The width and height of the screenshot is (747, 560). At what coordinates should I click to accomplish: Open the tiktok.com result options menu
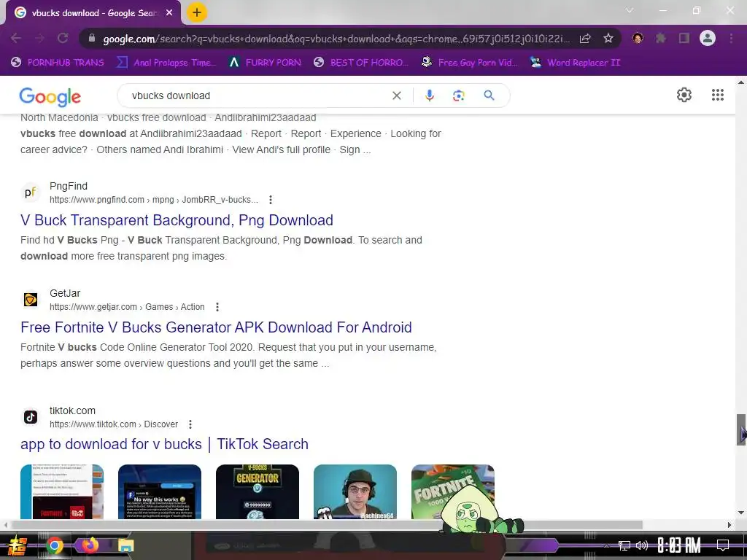coord(190,424)
